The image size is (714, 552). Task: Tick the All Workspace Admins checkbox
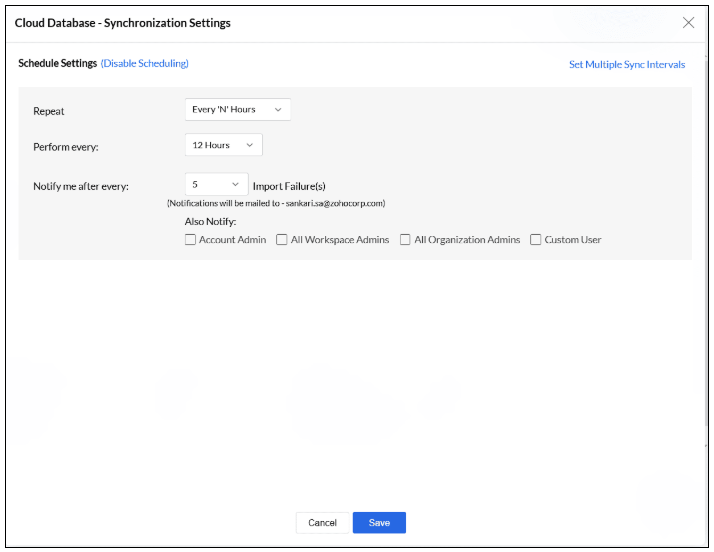pyautogui.click(x=282, y=240)
